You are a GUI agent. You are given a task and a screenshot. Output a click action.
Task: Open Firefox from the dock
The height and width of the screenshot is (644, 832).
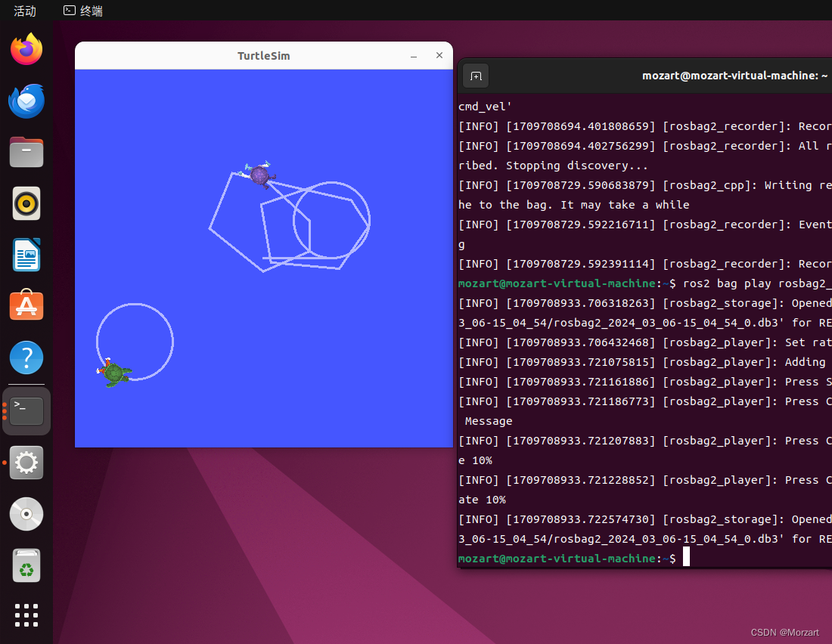click(26, 48)
